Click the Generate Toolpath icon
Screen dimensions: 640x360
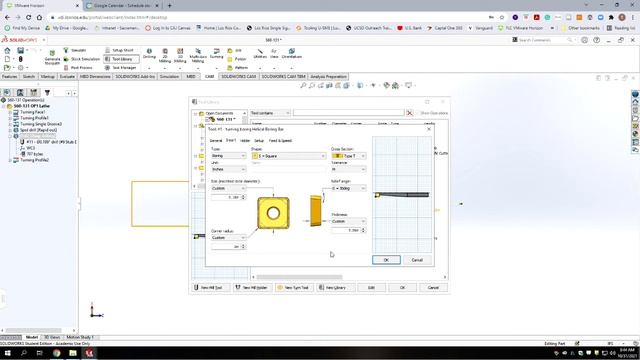click(x=52, y=58)
